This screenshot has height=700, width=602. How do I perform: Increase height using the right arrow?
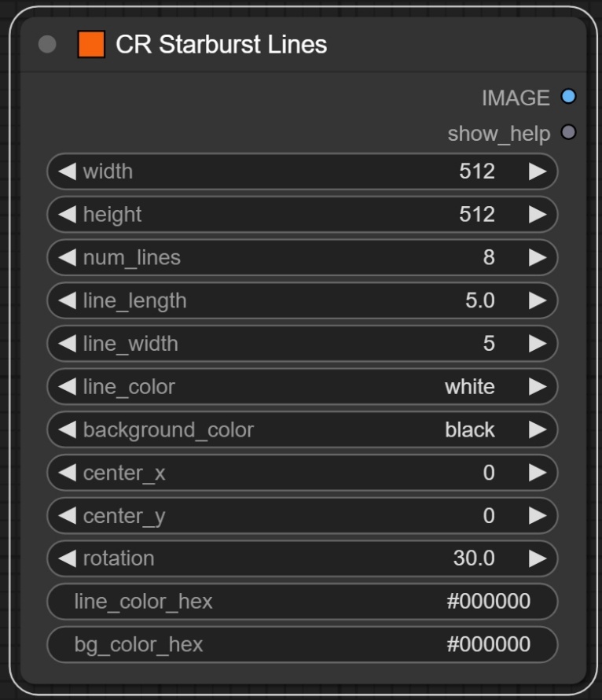(538, 215)
